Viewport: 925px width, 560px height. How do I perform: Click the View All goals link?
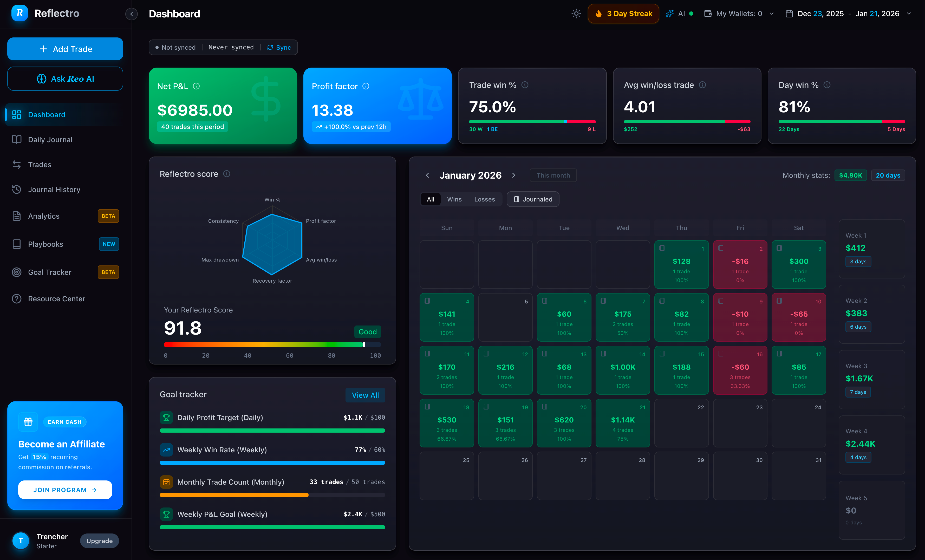click(x=365, y=395)
